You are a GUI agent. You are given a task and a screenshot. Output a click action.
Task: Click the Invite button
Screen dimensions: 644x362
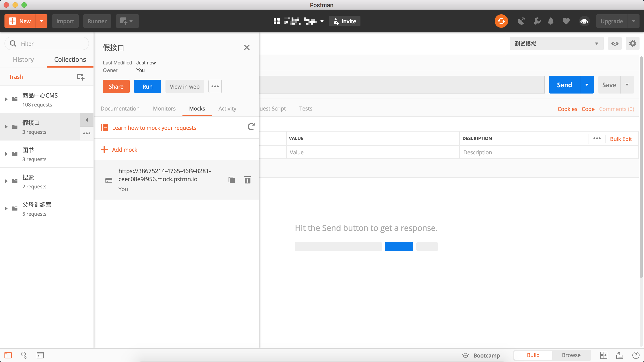tap(345, 21)
